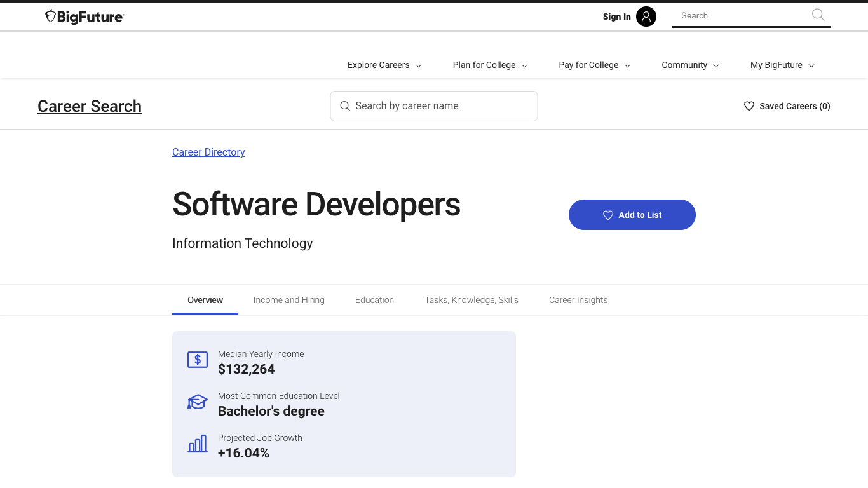Click the magnifier icon in top search

click(818, 15)
